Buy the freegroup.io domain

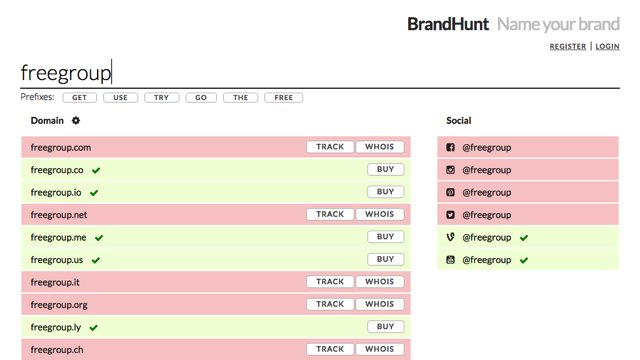click(x=385, y=192)
